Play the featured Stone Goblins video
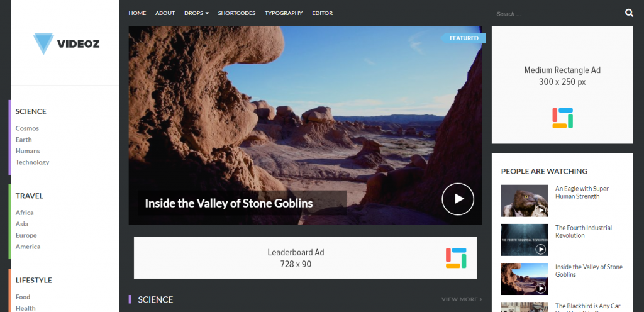 click(x=458, y=199)
